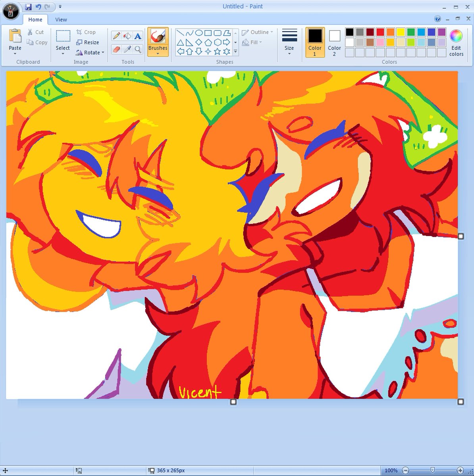
Task: Open the Rotate dropdown menu
Action: click(x=90, y=52)
